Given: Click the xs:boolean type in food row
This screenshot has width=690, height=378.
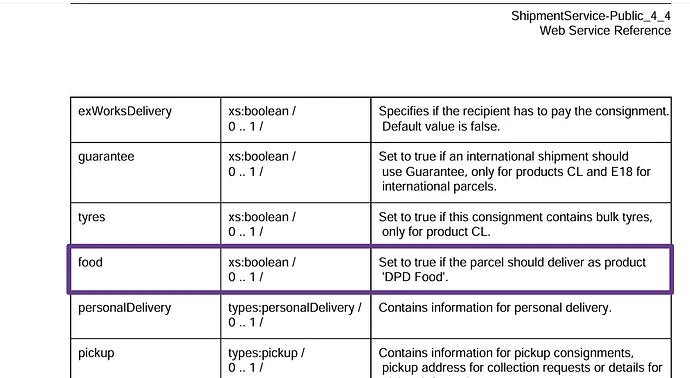Looking at the screenshot, I should tap(262, 262).
